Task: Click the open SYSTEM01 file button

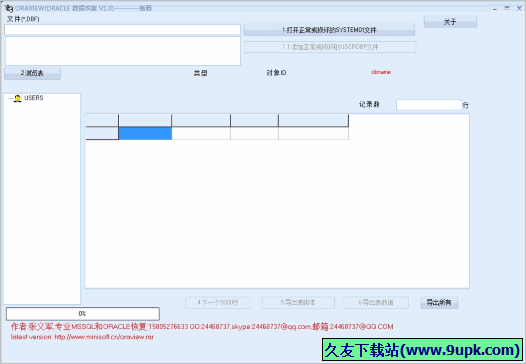Action: click(x=329, y=30)
